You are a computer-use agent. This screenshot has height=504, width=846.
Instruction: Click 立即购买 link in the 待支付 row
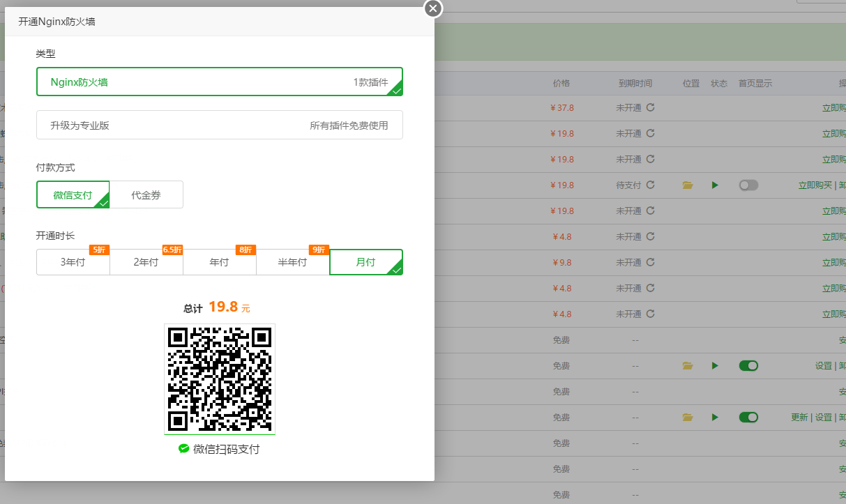[815, 185]
